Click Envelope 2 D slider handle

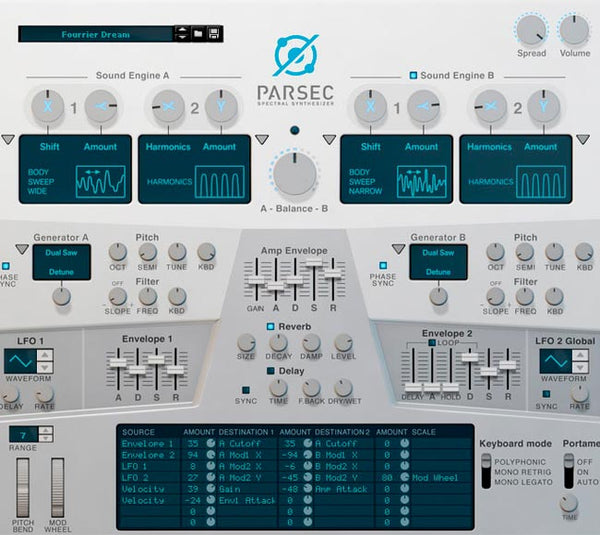(470, 357)
